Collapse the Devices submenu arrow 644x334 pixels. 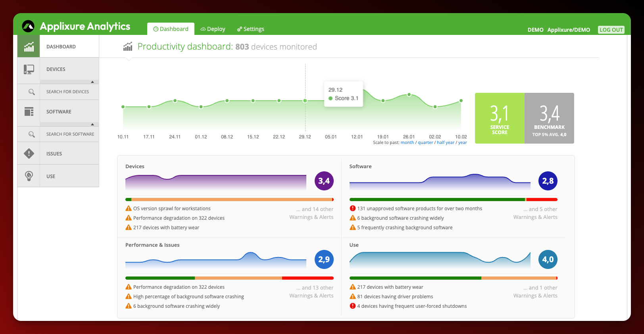pyautogui.click(x=92, y=82)
